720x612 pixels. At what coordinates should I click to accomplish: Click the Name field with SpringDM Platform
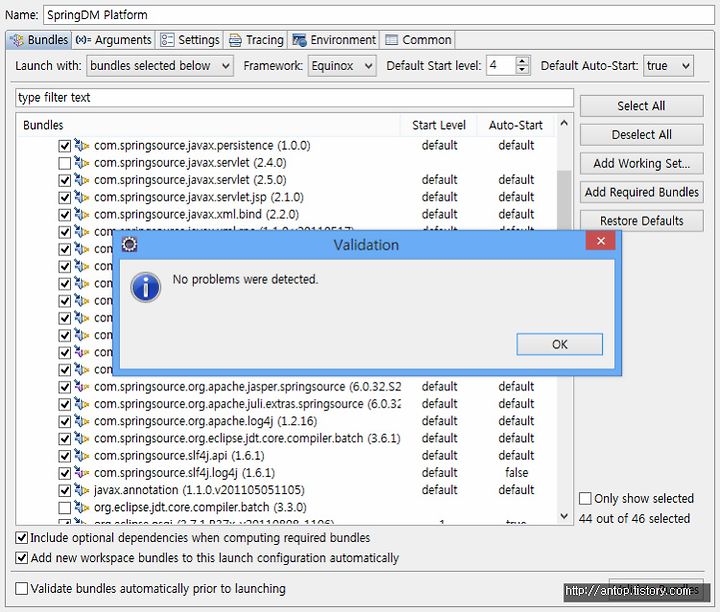pos(379,15)
